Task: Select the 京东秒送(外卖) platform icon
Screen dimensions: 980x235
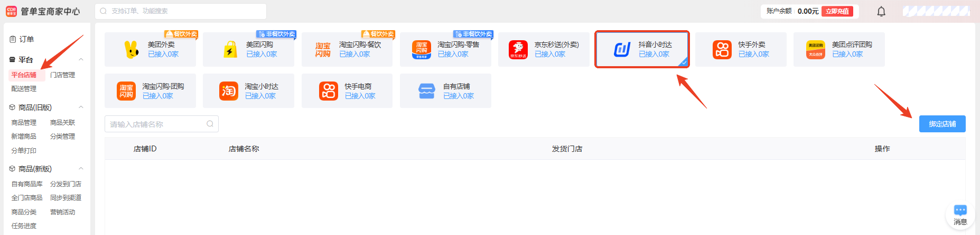Action: (518, 49)
